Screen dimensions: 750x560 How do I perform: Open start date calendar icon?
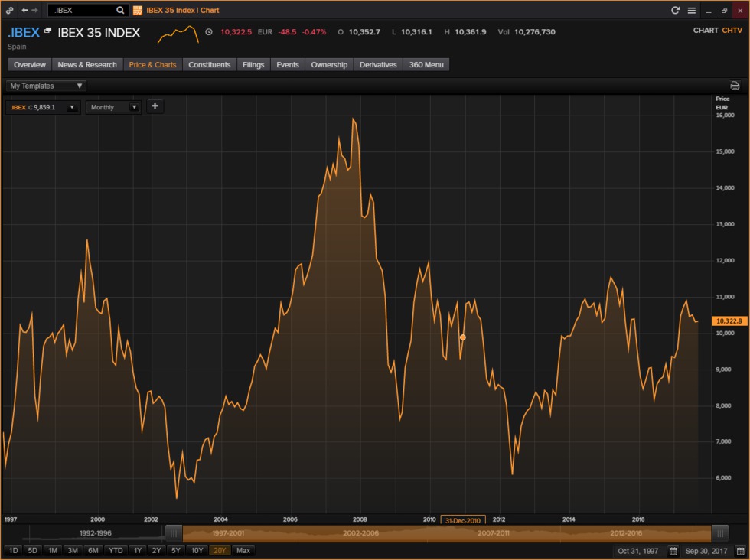[673, 551]
